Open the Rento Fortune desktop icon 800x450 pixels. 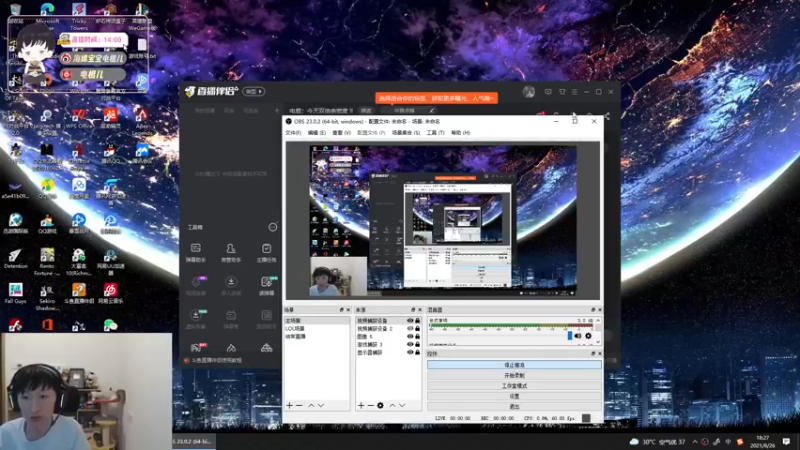pos(47,261)
